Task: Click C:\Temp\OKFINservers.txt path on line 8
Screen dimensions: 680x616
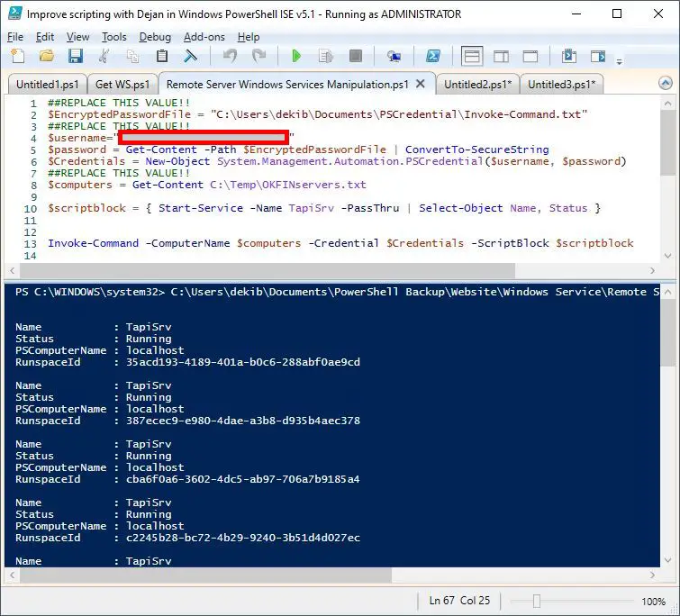Action: (288, 185)
